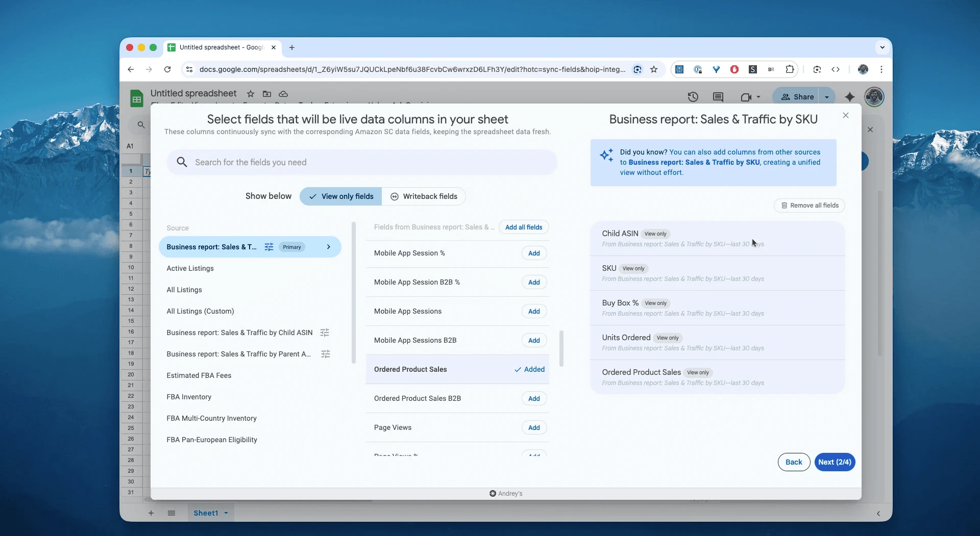Toggle View only fields filter
This screenshot has width=980, height=536.
point(341,196)
